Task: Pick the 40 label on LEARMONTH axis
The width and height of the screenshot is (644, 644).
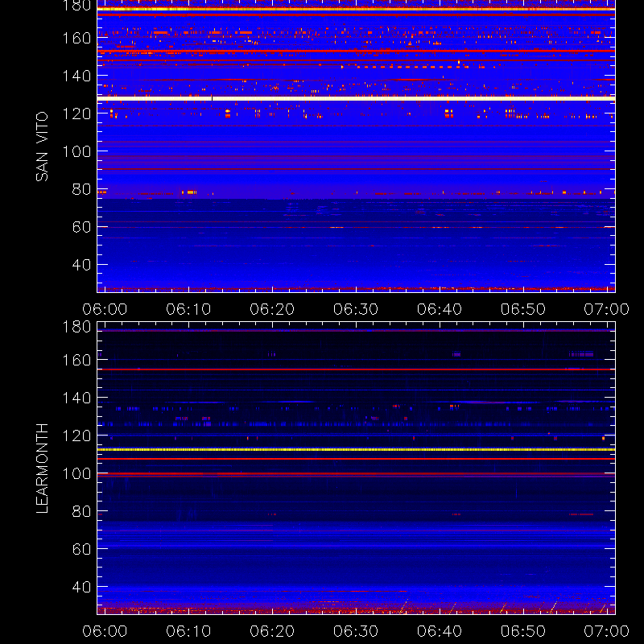Action: click(81, 587)
